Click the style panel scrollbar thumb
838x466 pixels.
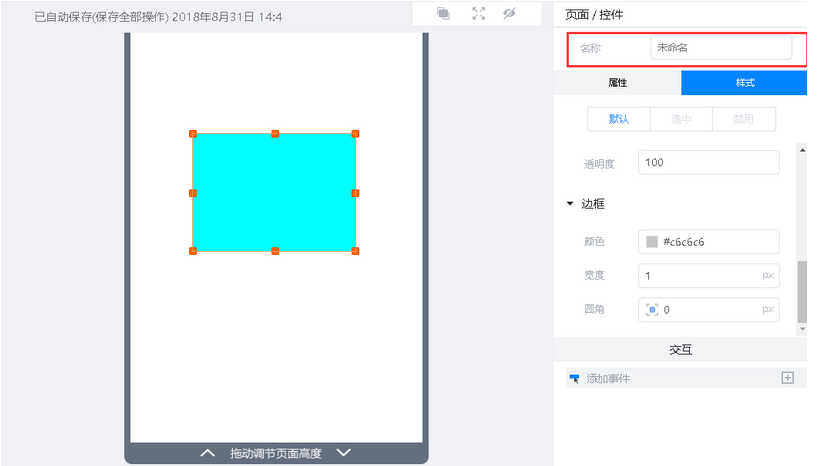802,292
